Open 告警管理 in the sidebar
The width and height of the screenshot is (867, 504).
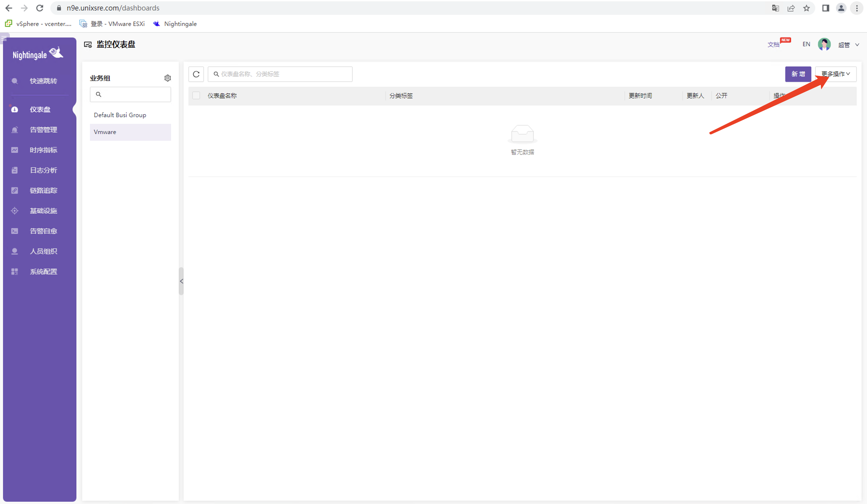coord(40,130)
